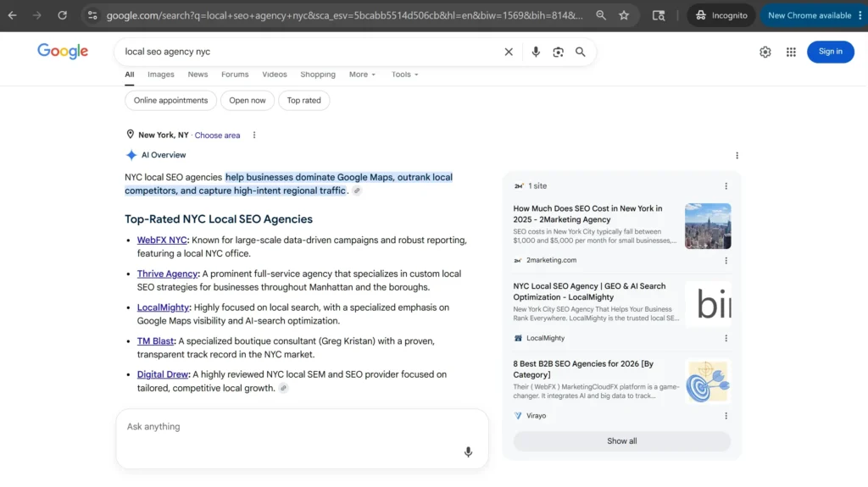
Task: Open LocalMighty source options menu
Action: [726, 338]
